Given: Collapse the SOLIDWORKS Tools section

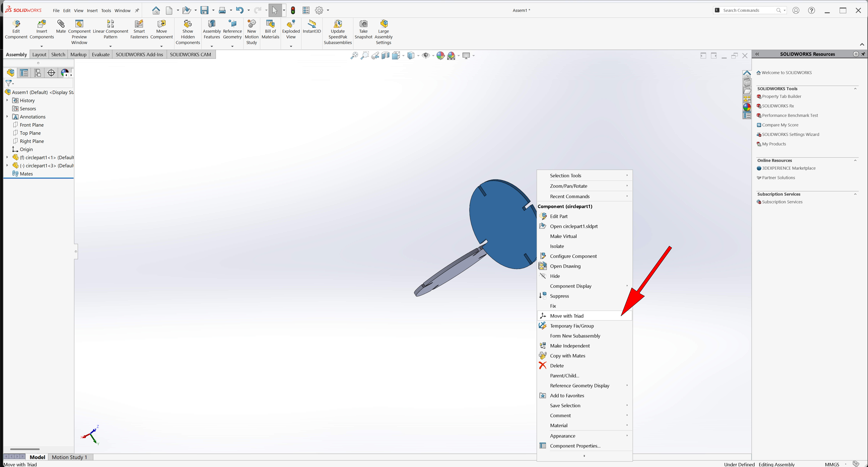Looking at the screenshot, I should click(855, 89).
